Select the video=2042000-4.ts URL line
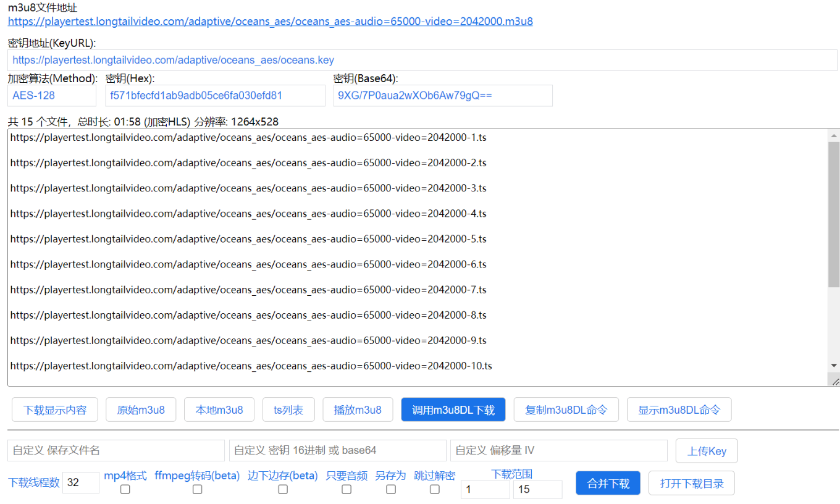 [248, 213]
